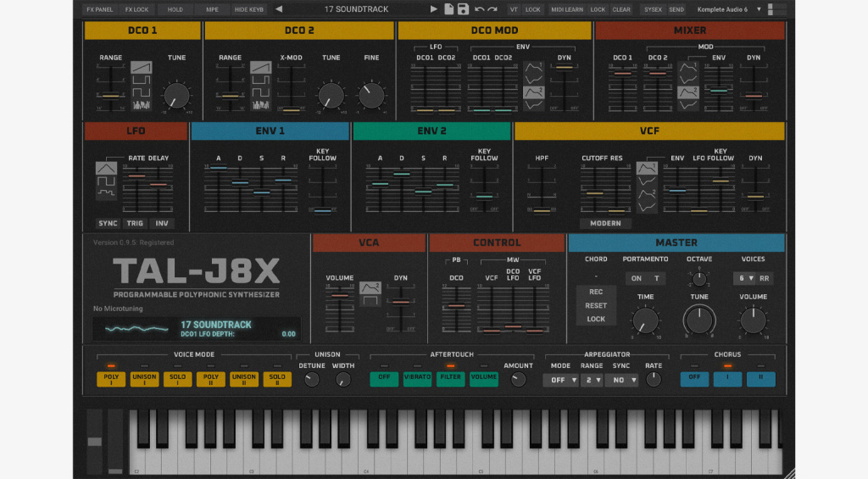This screenshot has height=479, width=868.
Task: Go to the previous preset arrow
Action: [x=279, y=8]
